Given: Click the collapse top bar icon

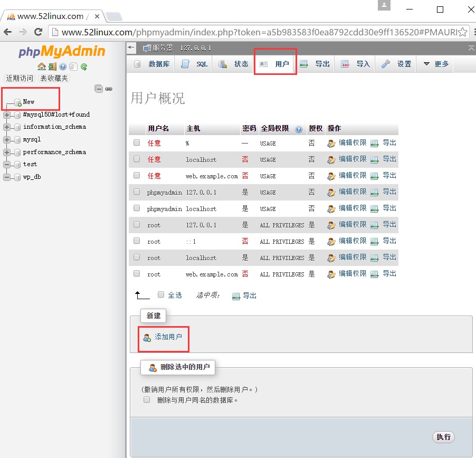Looking at the screenshot, I should coord(471,47).
